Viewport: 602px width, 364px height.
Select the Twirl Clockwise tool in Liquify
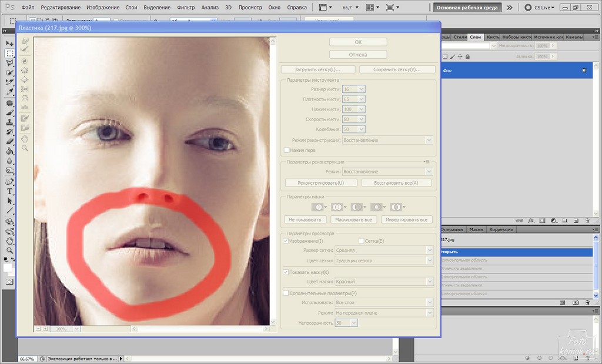tap(25, 61)
